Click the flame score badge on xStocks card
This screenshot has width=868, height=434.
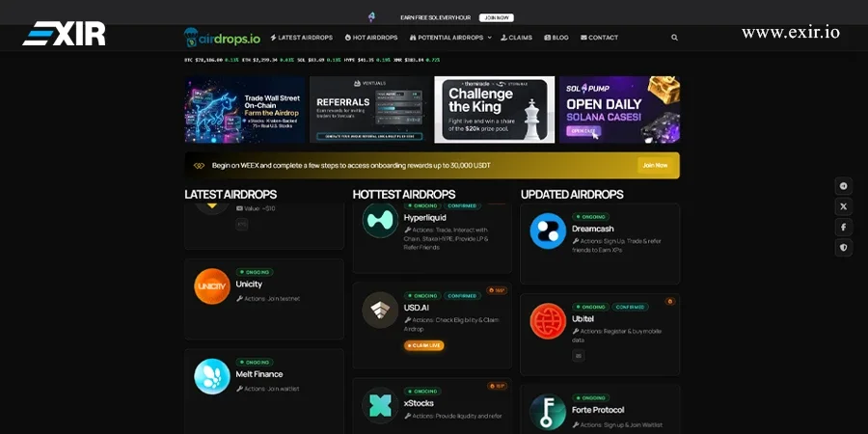[497, 387]
